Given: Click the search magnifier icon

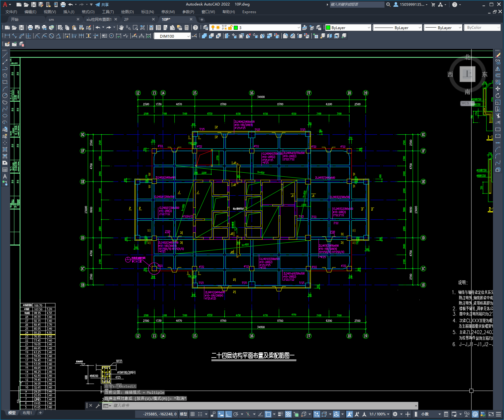Looking at the screenshot, I should coord(388,4).
